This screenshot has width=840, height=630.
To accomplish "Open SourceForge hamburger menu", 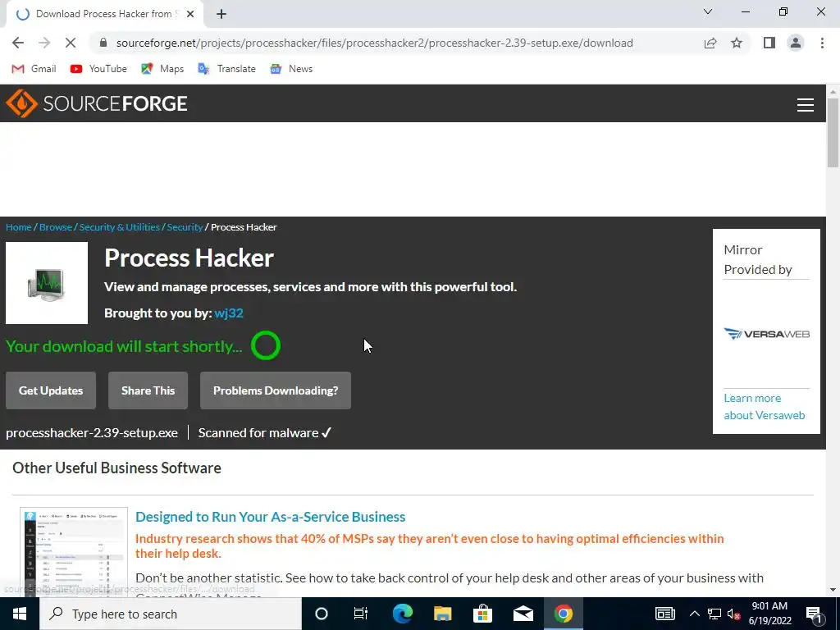I will coord(806,104).
